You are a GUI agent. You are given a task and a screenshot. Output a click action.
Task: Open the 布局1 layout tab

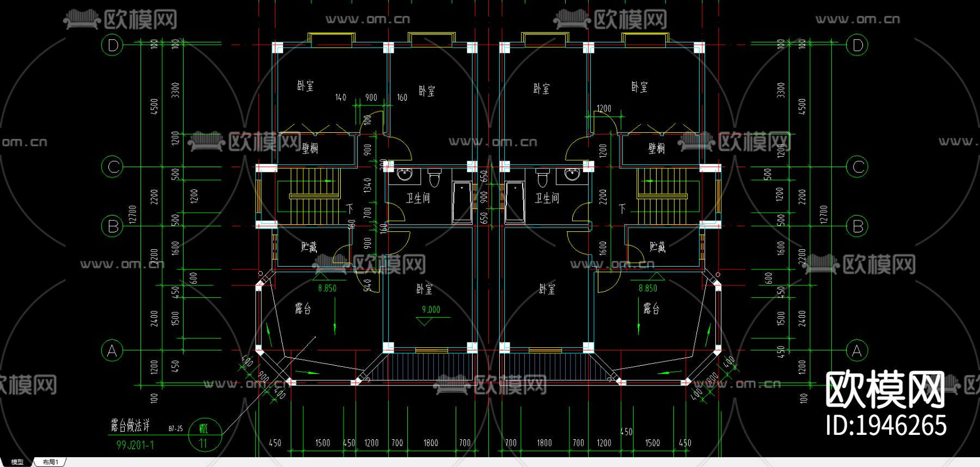(x=50, y=462)
